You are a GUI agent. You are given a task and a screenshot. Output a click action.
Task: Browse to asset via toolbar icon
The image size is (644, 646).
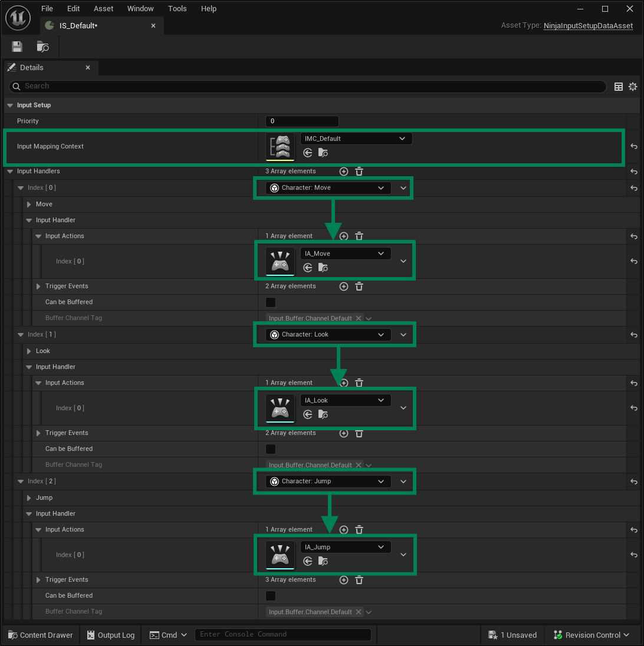41,47
